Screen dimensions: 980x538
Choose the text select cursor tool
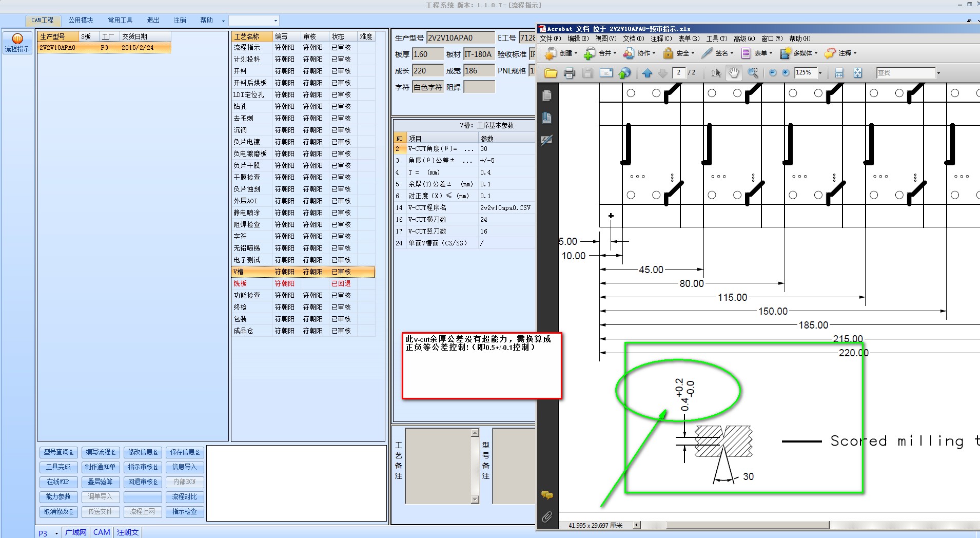pos(716,73)
